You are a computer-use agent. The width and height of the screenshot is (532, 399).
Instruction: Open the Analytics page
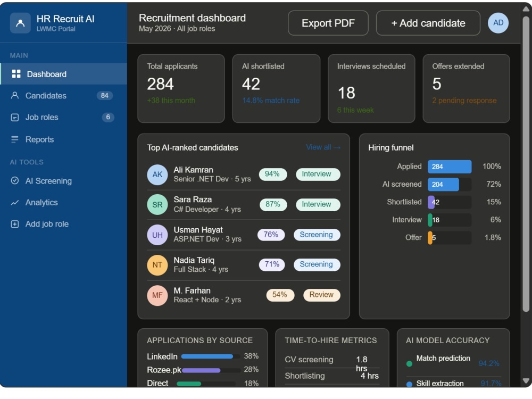click(x=63, y=203)
